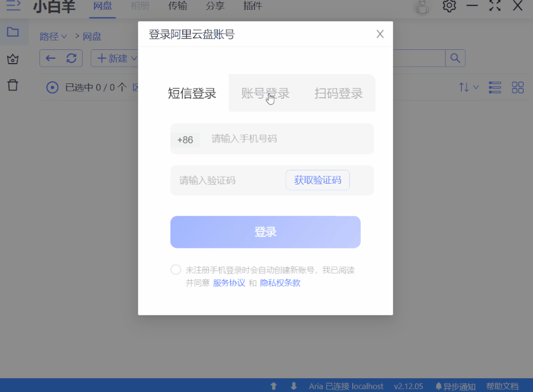
Task: Open the folder icon in left sidebar
Action: tap(13, 32)
